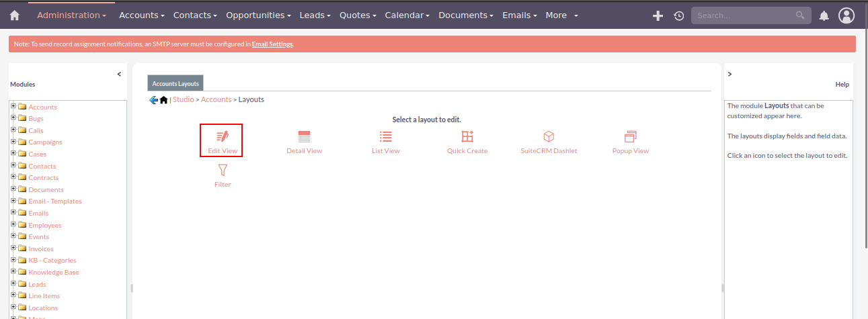
Task: Open Line Items in Modules tree
Action: [44, 296]
